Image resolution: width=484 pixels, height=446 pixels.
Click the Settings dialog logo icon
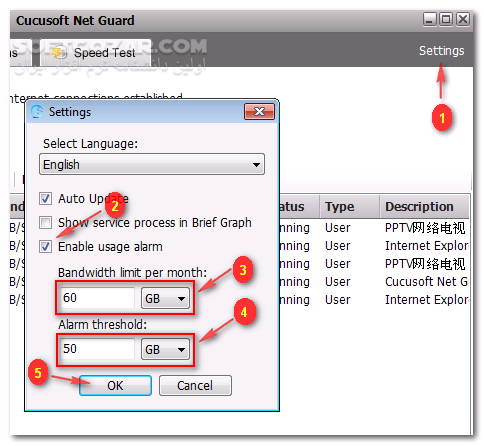click(37, 111)
